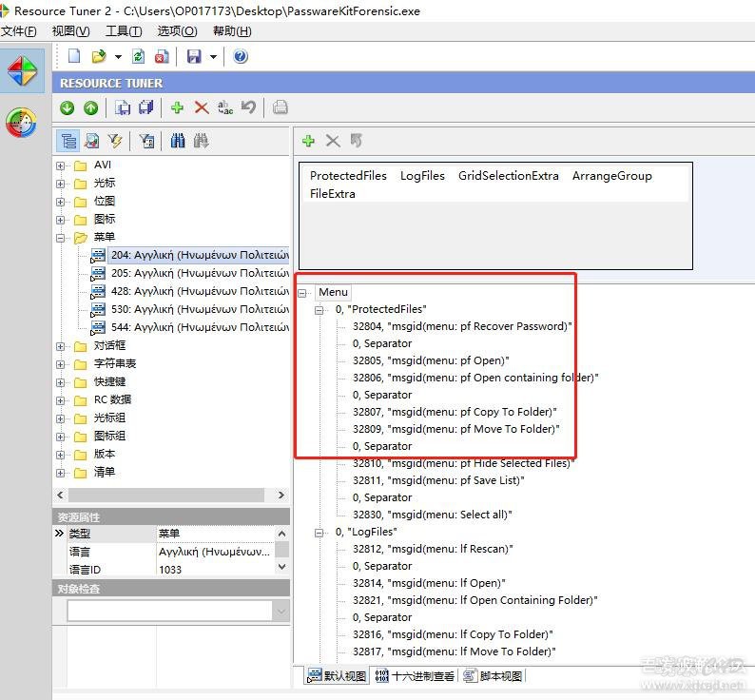Select menu resource 205 in tree
This screenshot has width=755, height=700.
click(x=190, y=273)
